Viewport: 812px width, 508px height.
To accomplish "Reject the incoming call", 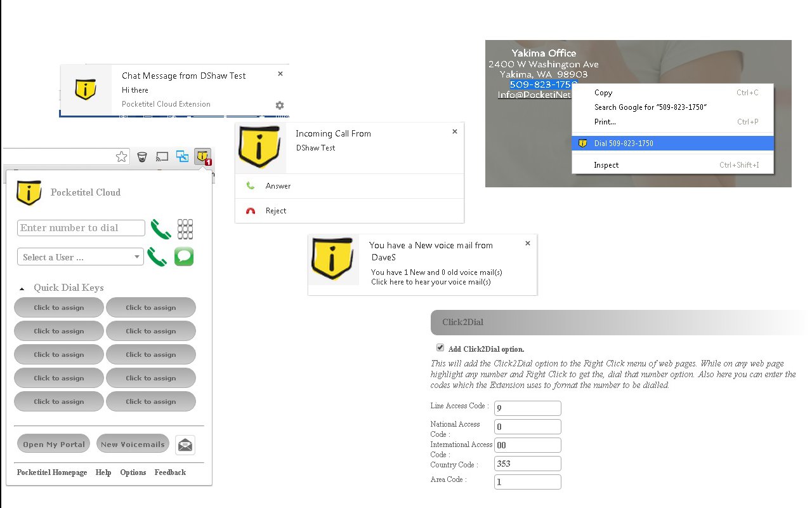I will (x=350, y=211).
